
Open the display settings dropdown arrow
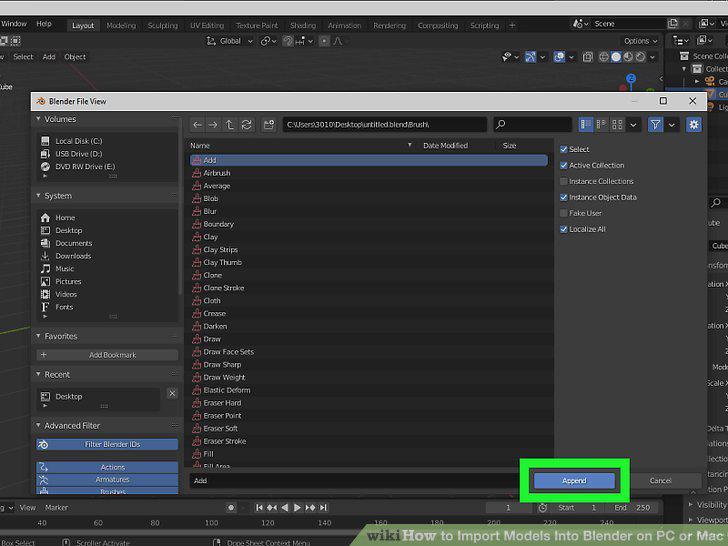point(633,124)
